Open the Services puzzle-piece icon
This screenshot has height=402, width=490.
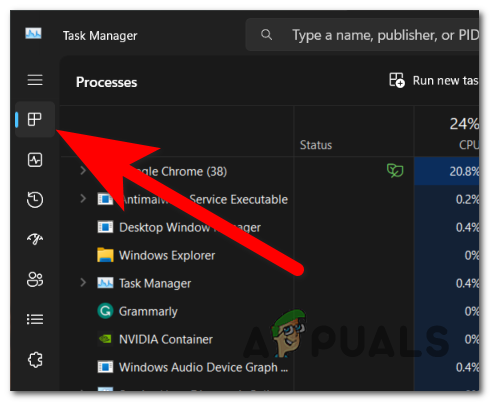(x=35, y=360)
